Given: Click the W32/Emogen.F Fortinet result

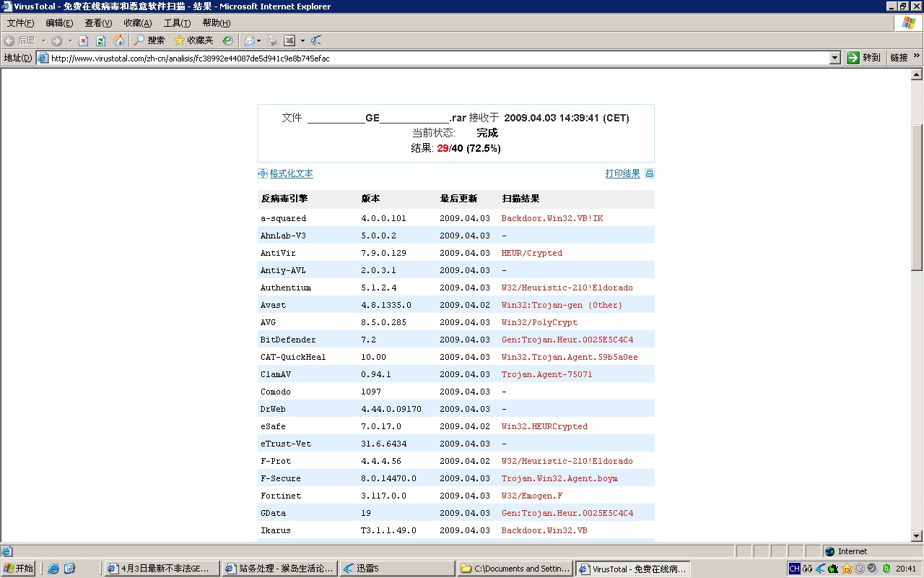Looking at the screenshot, I should 532,496.
